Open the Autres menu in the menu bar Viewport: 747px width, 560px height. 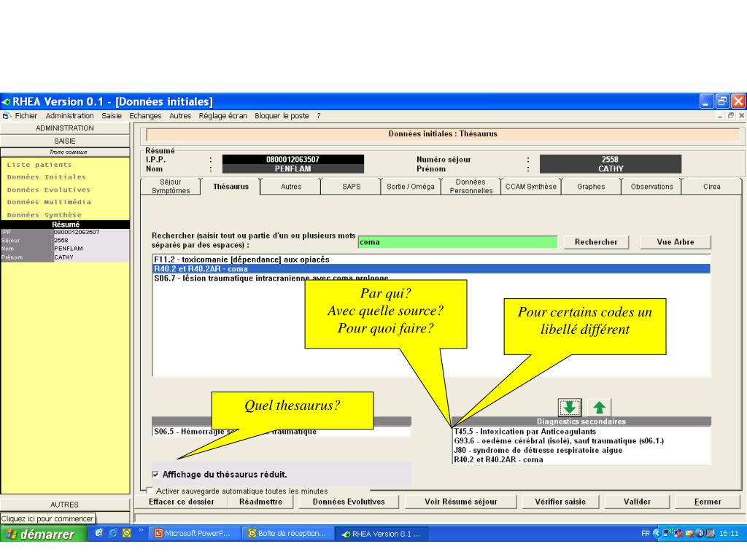point(180,116)
